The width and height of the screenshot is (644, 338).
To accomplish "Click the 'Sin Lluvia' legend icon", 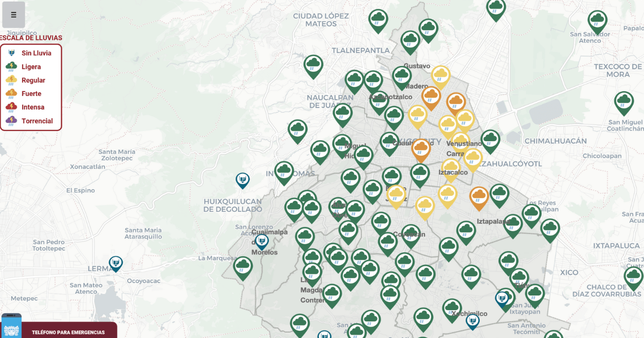I will [11, 53].
